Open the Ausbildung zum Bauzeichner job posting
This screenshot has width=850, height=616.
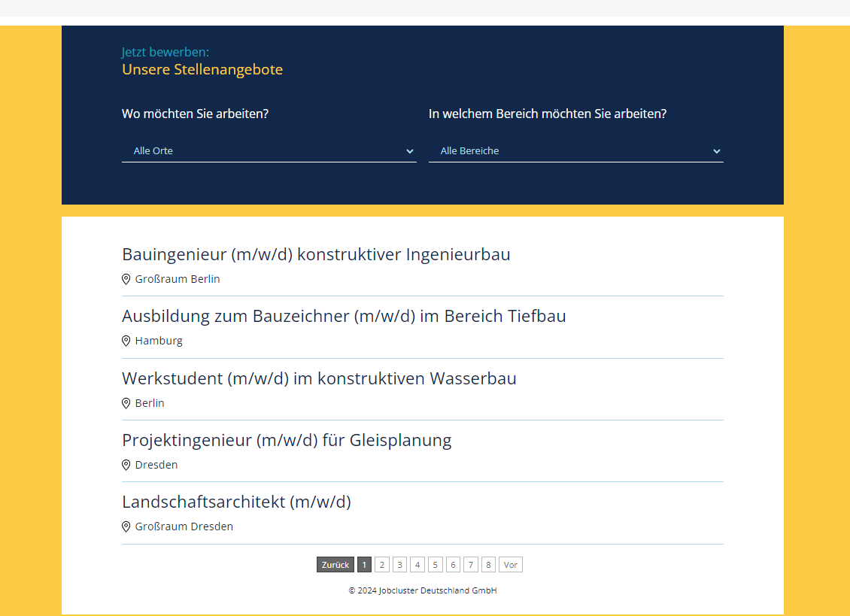click(x=344, y=316)
